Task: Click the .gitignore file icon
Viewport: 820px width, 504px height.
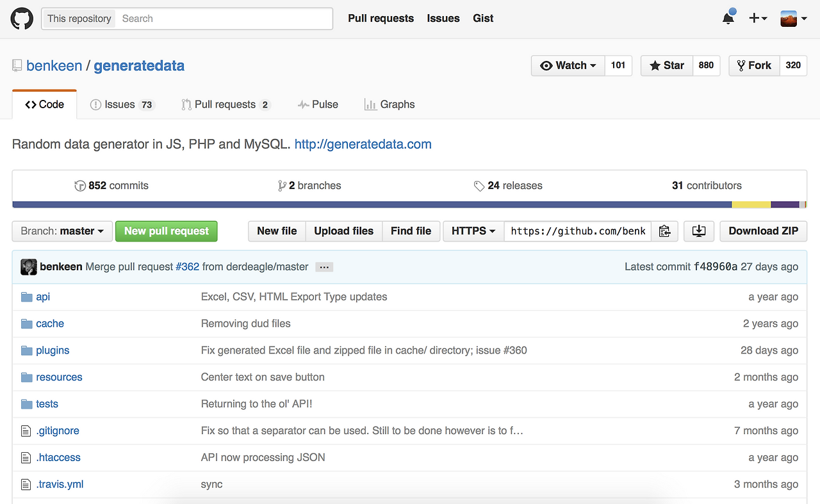Action: 26,431
